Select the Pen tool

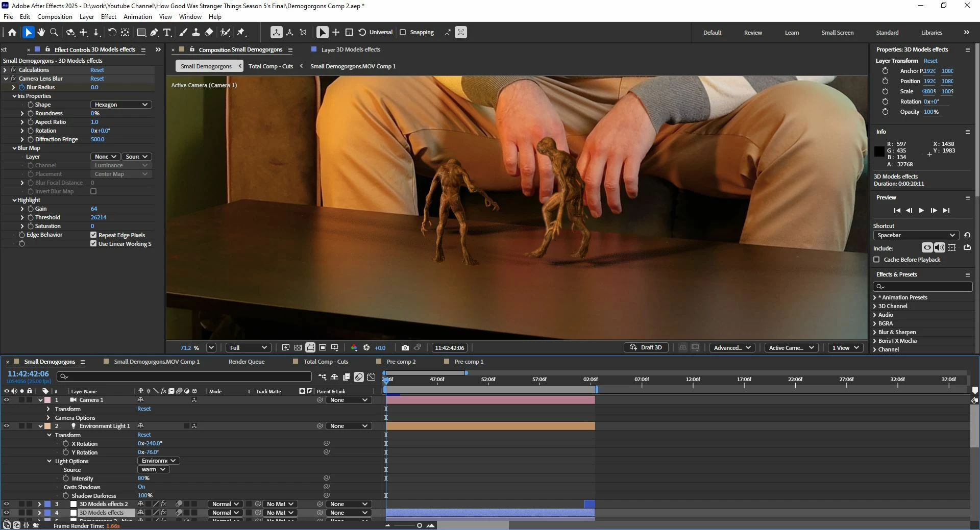(154, 32)
